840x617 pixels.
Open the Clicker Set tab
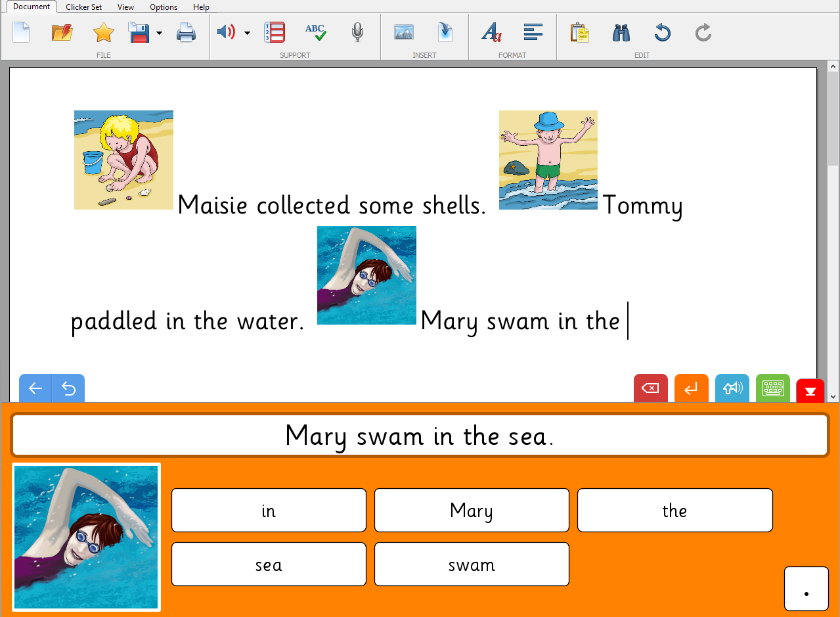(x=83, y=7)
